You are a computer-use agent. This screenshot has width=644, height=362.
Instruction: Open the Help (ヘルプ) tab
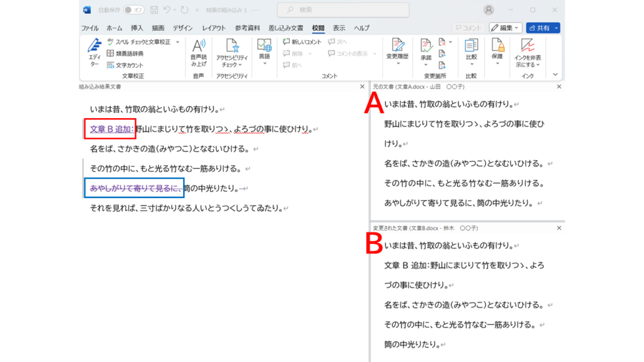pos(362,28)
